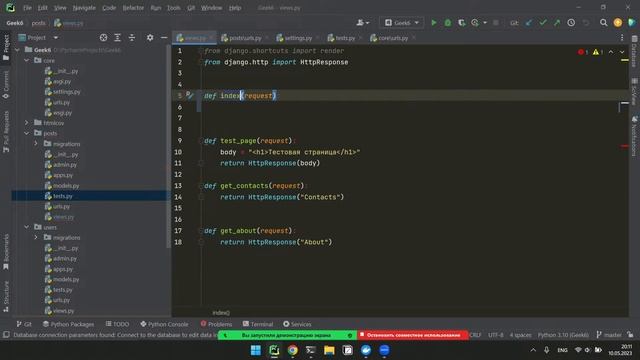640x360 pixels.
Task: Jump to the previous highlighted error arrow
Action: [x=611, y=52]
